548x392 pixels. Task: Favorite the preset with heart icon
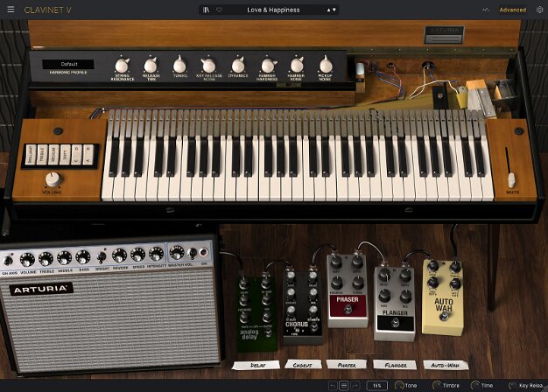pos(220,10)
